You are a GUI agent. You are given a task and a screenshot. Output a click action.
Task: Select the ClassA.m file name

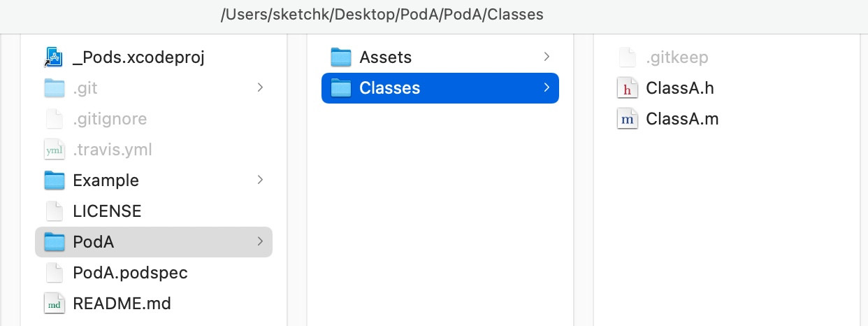682,119
